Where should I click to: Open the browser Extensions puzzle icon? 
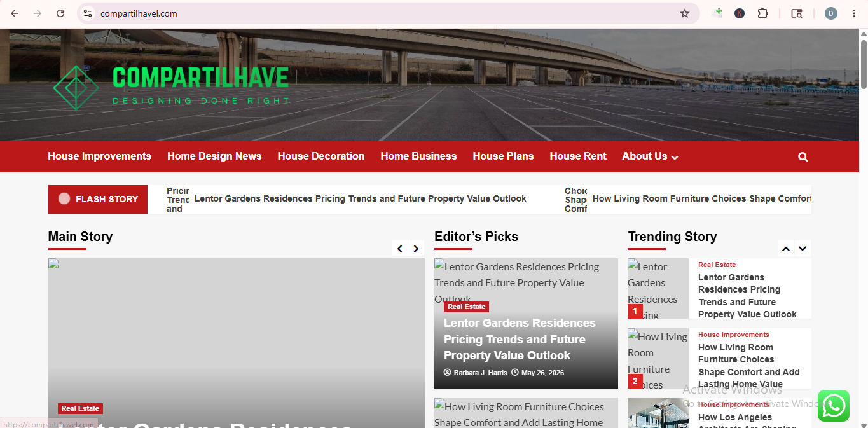(x=762, y=13)
